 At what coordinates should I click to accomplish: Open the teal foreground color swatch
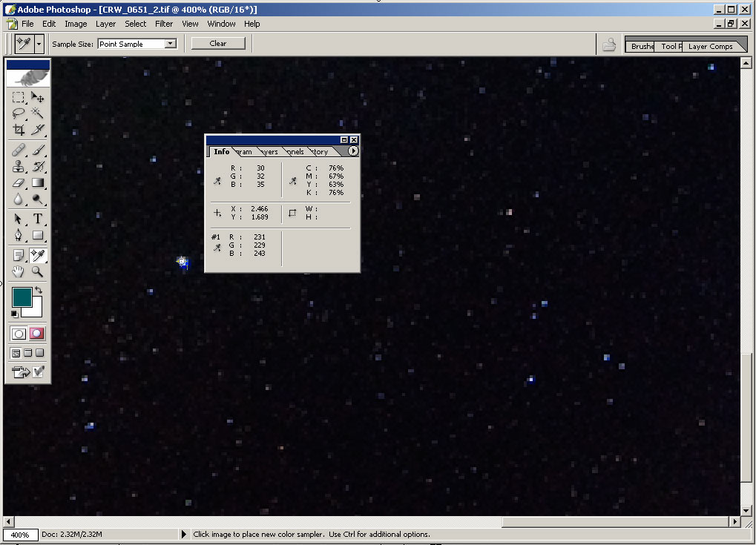pos(22,297)
